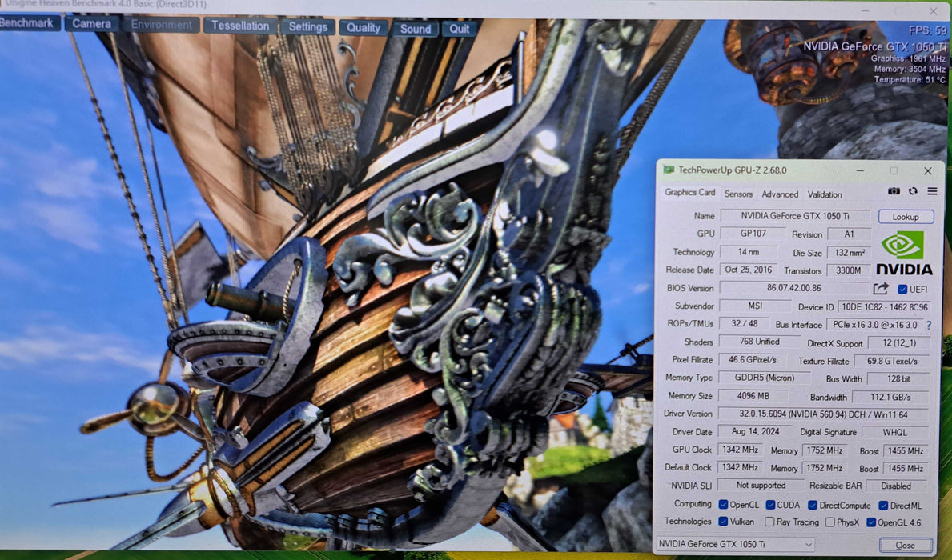Click the NVIDIA logo in GPU-Z
The width and height of the screenshot is (952, 560).
(x=903, y=253)
